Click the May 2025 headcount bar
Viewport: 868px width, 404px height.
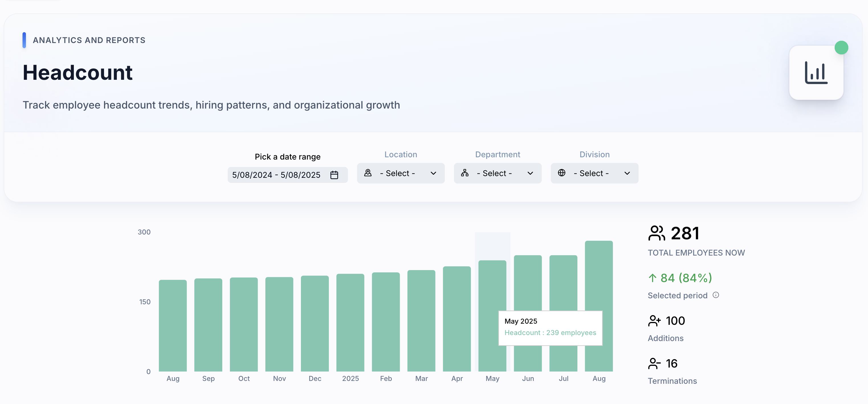point(492,286)
